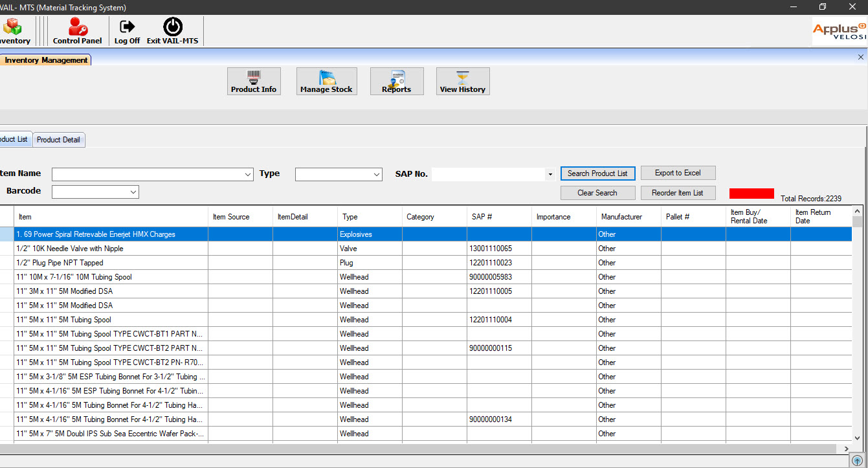This screenshot has width=868, height=468.
Task: Click the Export to Excel button
Action: [x=678, y=173]
